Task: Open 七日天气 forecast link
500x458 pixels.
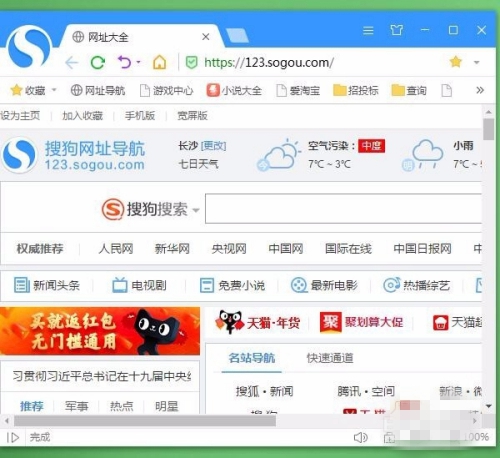Action: coord(198,164)
